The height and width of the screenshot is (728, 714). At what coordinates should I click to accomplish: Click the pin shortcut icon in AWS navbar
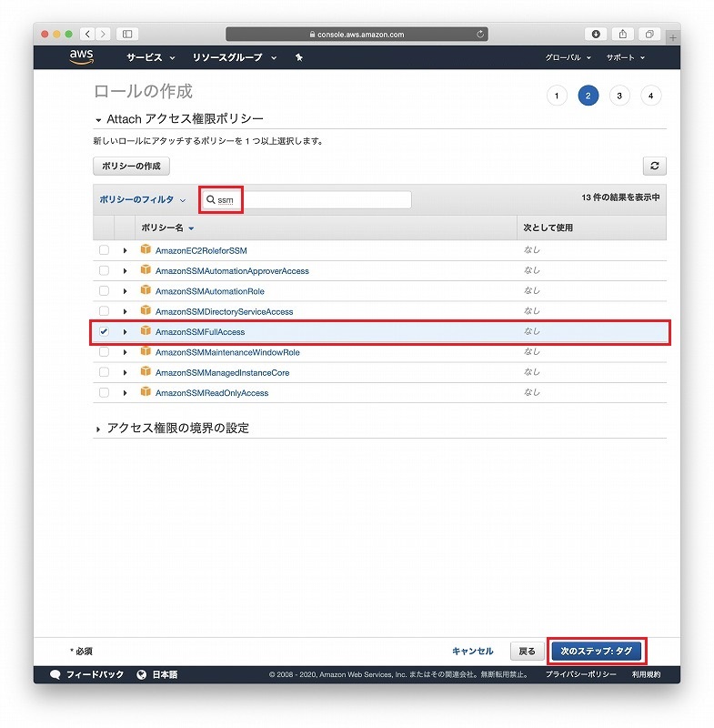pyautogui.click(x=299, y=57)
